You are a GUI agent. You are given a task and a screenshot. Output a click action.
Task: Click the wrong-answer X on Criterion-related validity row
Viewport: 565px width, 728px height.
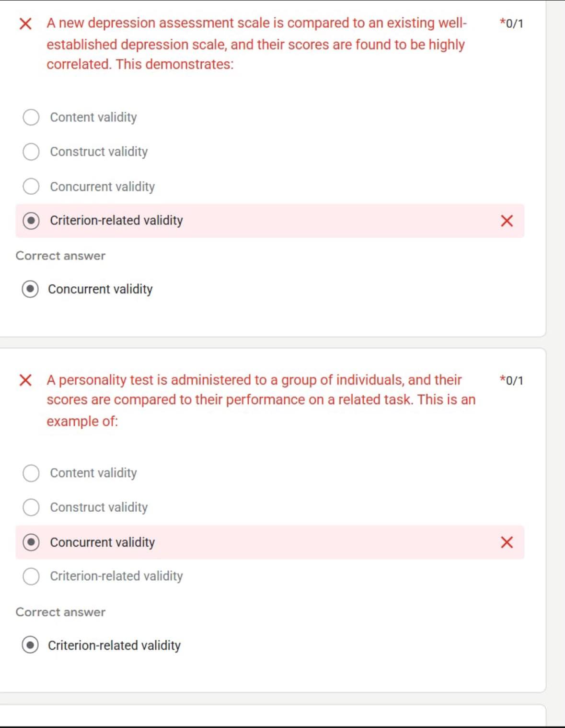click(x=507, y=221)
